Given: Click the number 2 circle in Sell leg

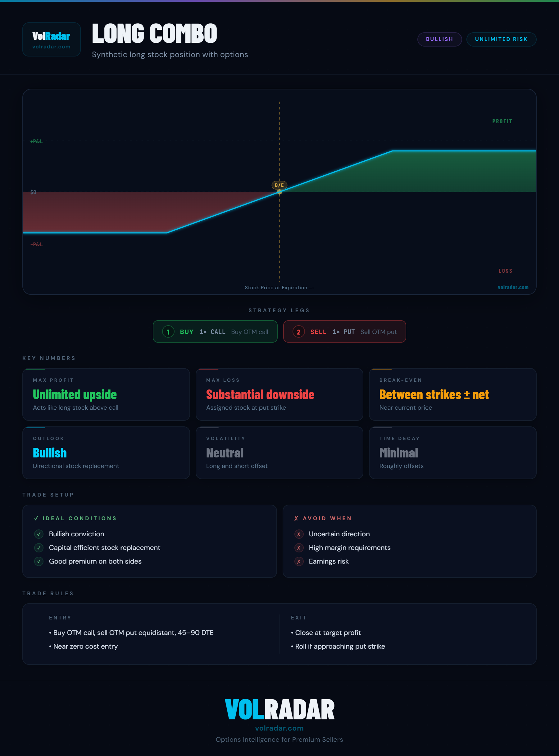Looking at the screenshot, I should coord(298,332).
